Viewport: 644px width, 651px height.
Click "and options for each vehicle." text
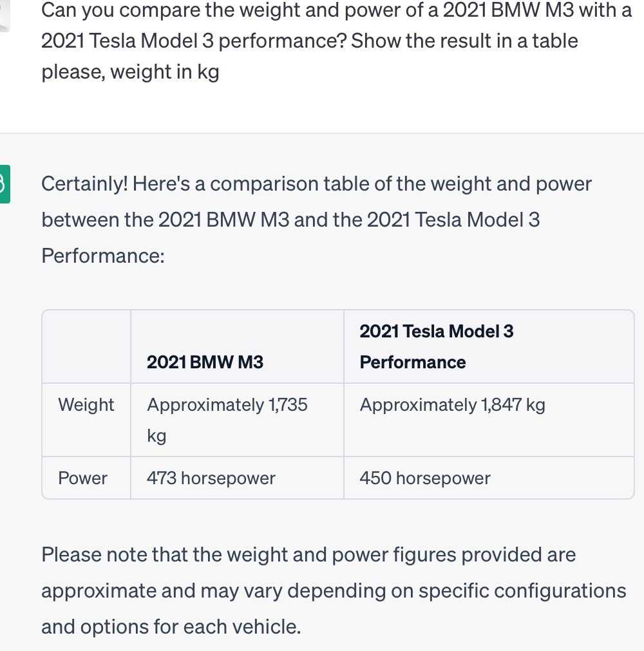click(x=171, y=625)
